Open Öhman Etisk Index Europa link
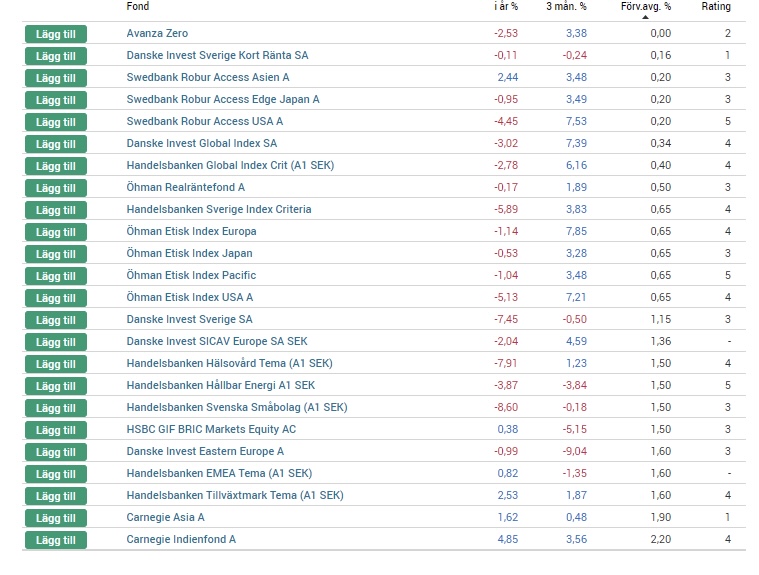This screenshot has width=759, height=575. (191, 232)
